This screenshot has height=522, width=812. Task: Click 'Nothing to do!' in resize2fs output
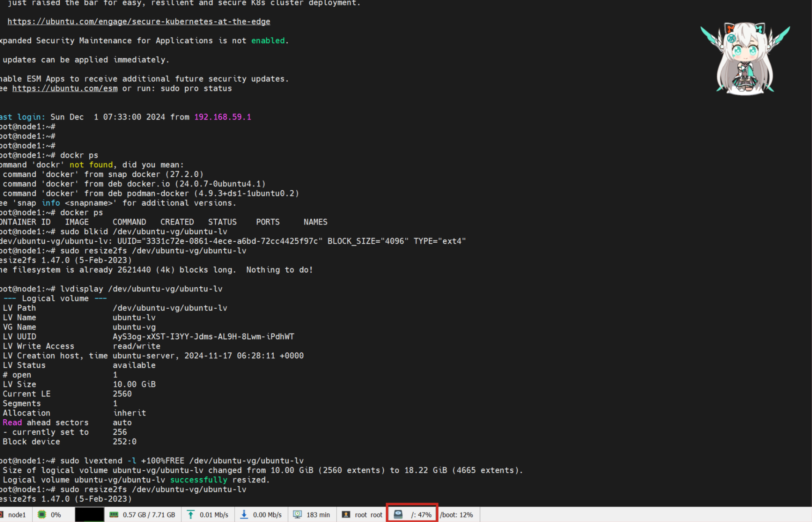point(279,270)
